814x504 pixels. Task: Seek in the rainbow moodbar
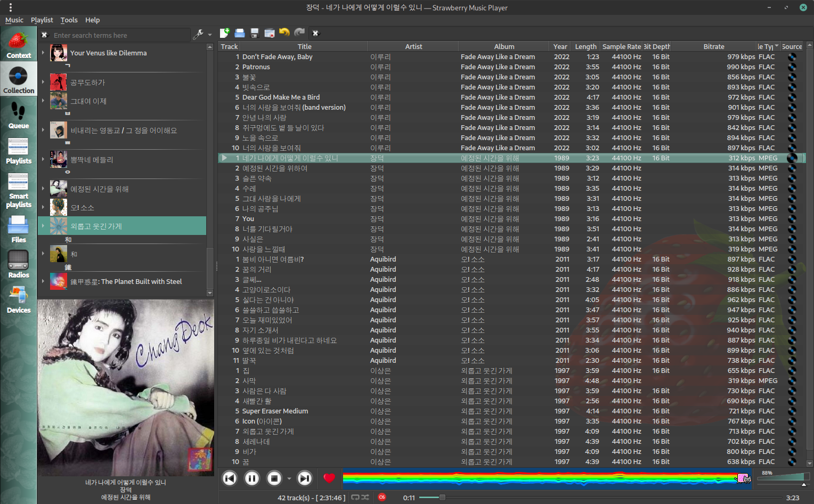pos(547,478)
